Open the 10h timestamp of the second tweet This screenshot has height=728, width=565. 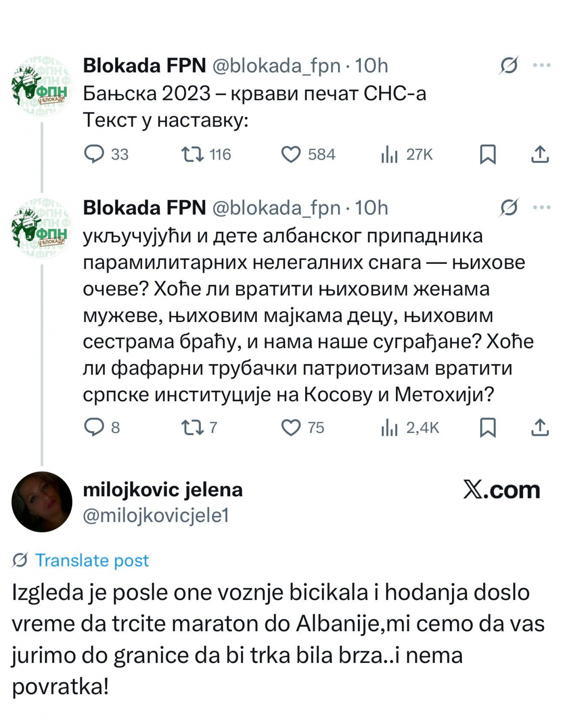coord(372,207)
